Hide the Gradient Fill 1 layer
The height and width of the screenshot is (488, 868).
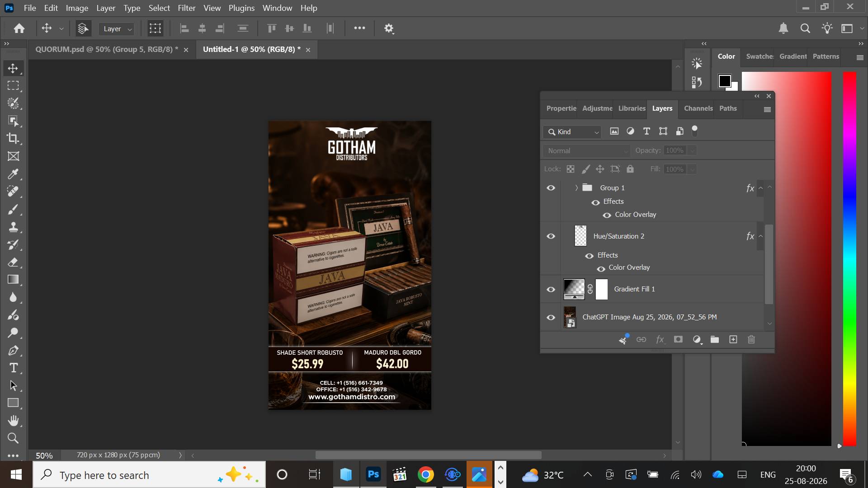[551, 289]
